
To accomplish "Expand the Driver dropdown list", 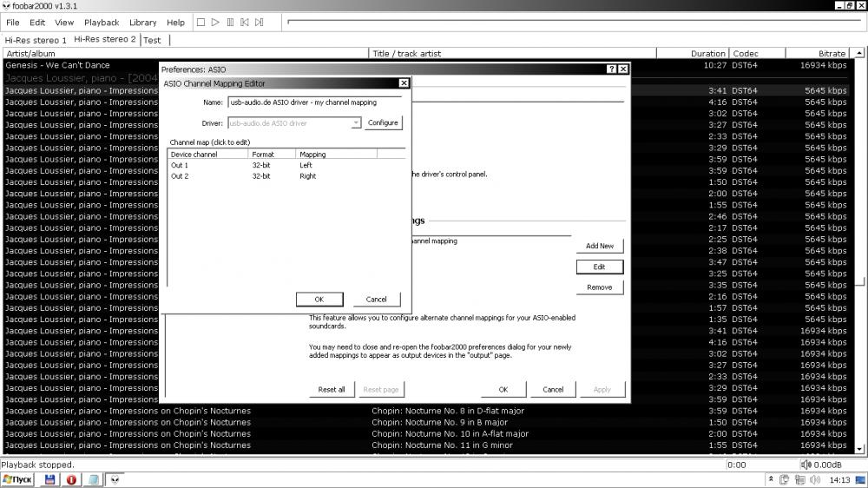I will coord(356,123).
